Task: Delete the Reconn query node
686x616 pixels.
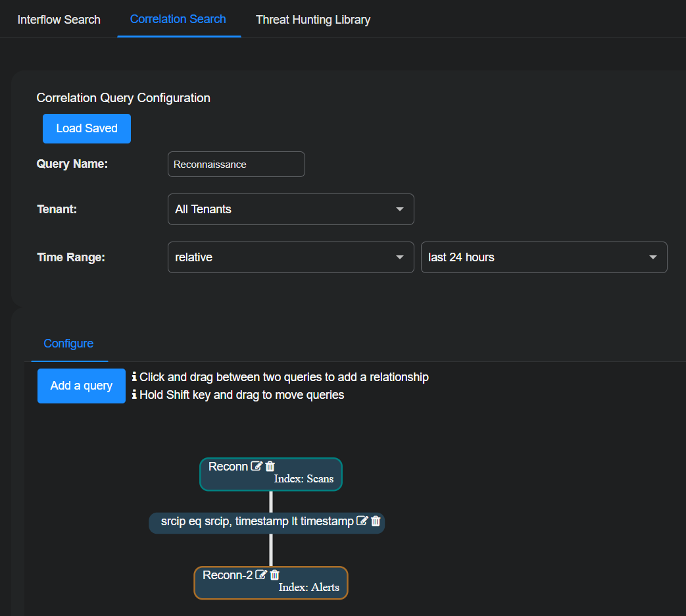Action: pyautogui.click(x=270, y=467)
